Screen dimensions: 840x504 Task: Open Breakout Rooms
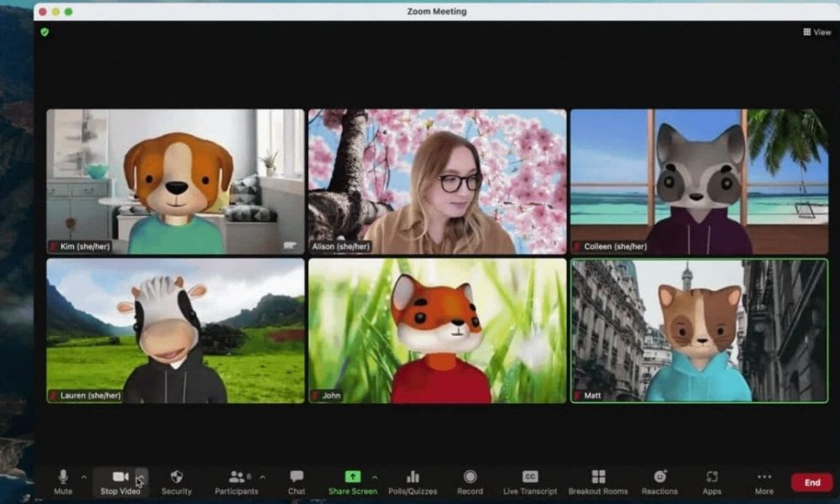[x=598, y=481]
